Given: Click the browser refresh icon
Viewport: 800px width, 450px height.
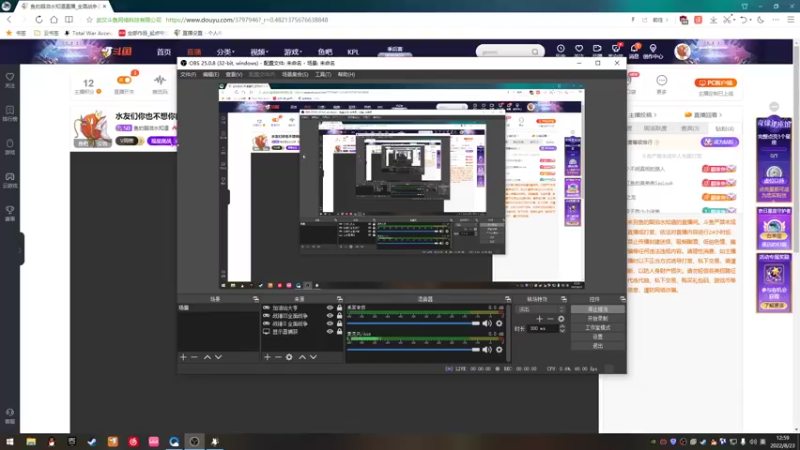Looking at the screenshot, I should [x=39, y=19].
